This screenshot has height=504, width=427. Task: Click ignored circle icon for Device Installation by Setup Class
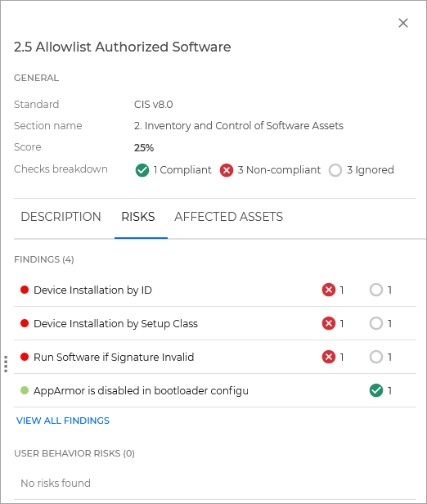tap(376, 323)
